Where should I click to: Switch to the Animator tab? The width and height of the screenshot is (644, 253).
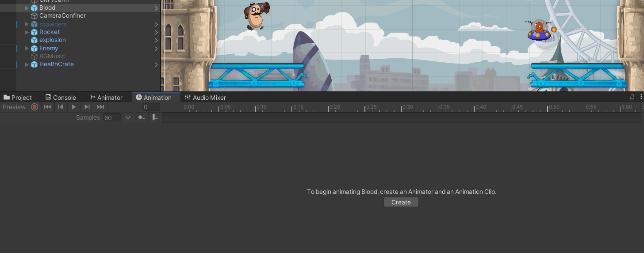[106, 98]
